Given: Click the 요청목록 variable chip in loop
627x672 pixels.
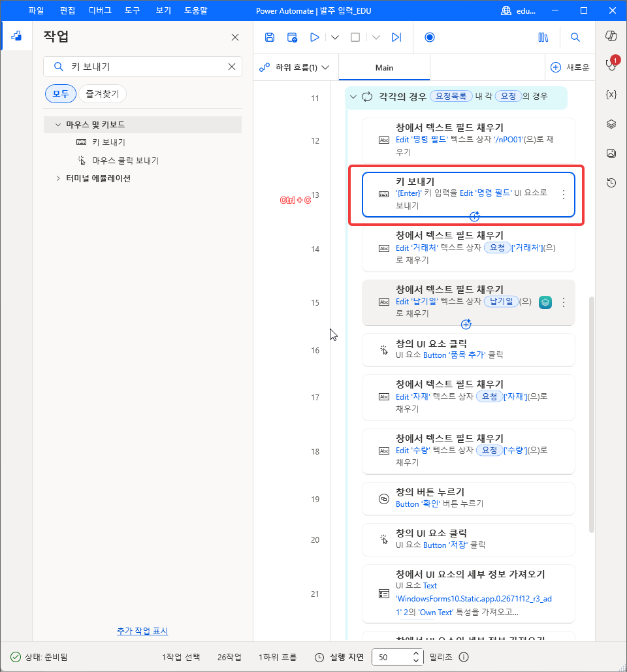Looking at the screenshot, I should coord(451,96).
